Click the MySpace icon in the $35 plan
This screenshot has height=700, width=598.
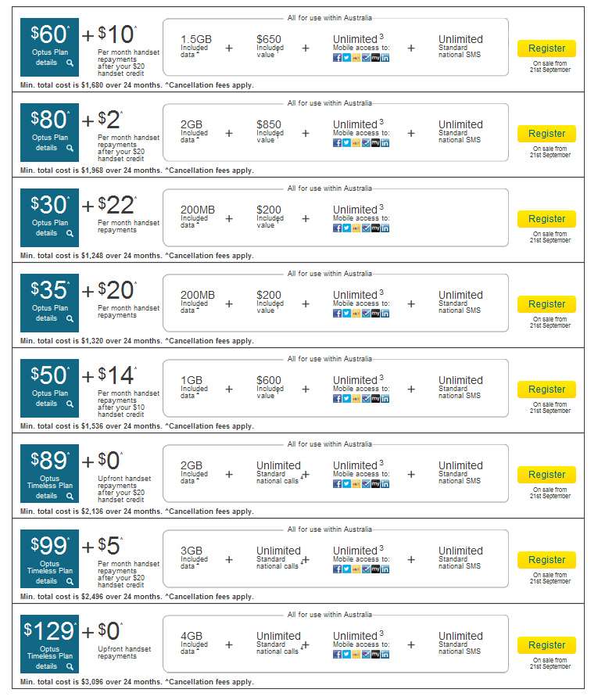pos(375,314)
